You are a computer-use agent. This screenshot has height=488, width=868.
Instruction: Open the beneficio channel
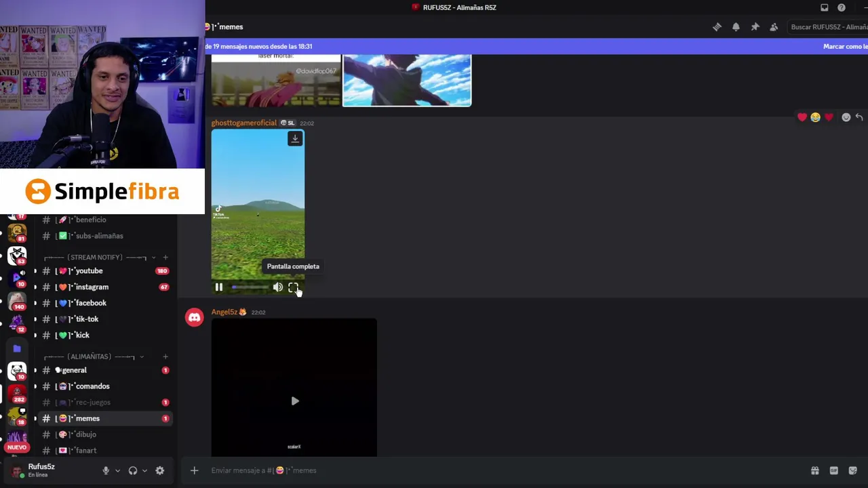click(x=105, y=220)
